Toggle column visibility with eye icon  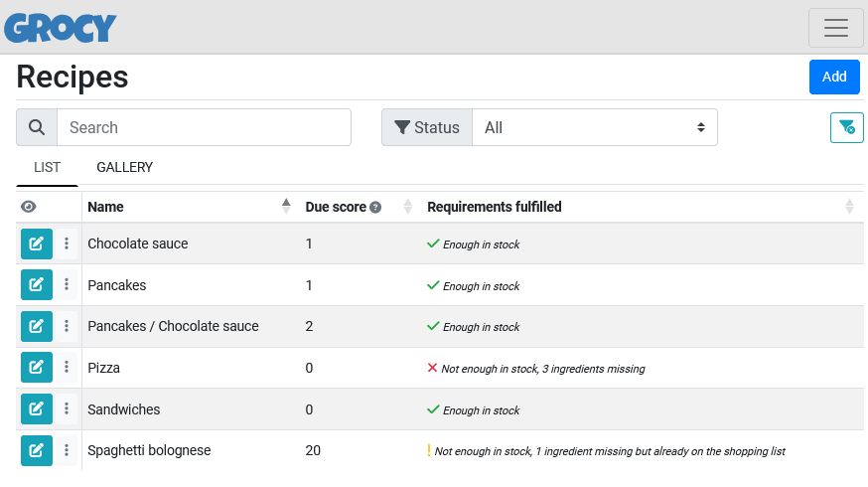(29, 207)
